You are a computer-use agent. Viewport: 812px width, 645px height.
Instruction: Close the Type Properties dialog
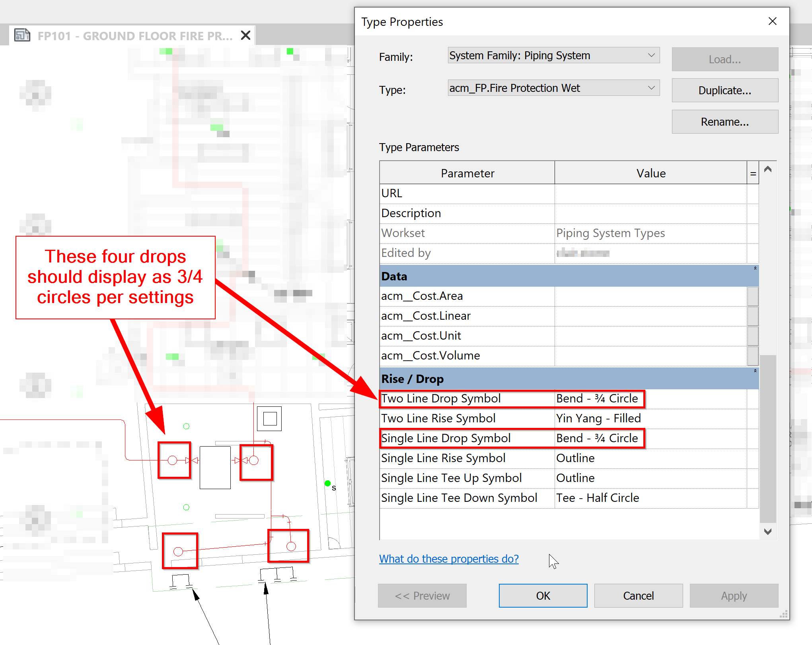pos(773,21)
